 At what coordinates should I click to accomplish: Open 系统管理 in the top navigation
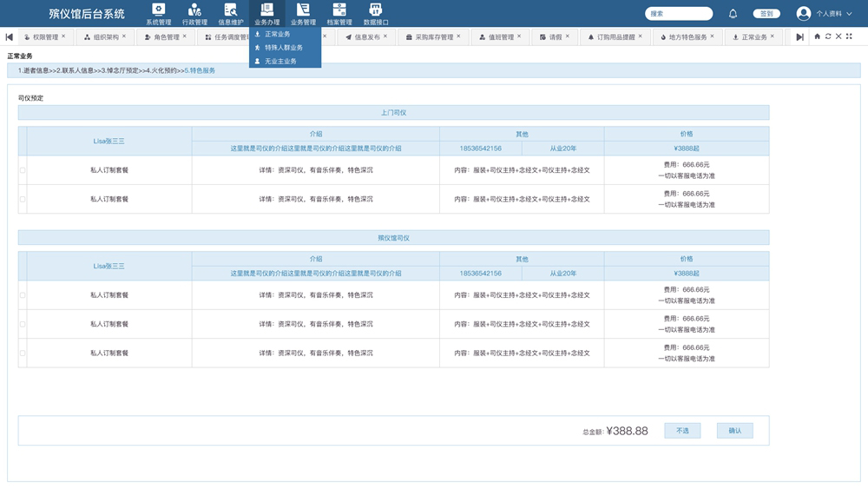click(158, 13)
